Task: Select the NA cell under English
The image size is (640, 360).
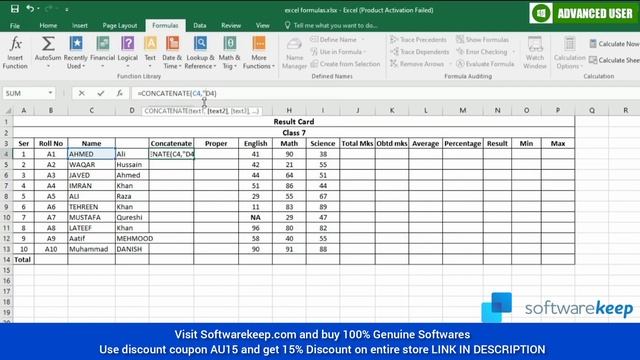Action: [x=256, y=217]
